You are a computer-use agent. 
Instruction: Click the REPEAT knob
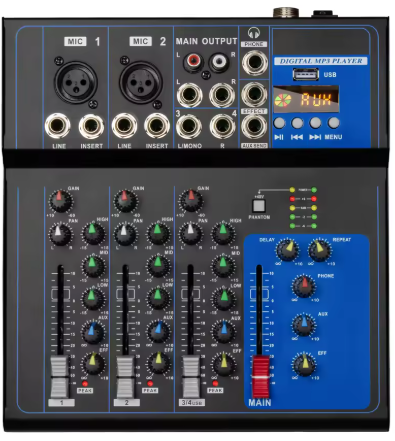point(320,250)
